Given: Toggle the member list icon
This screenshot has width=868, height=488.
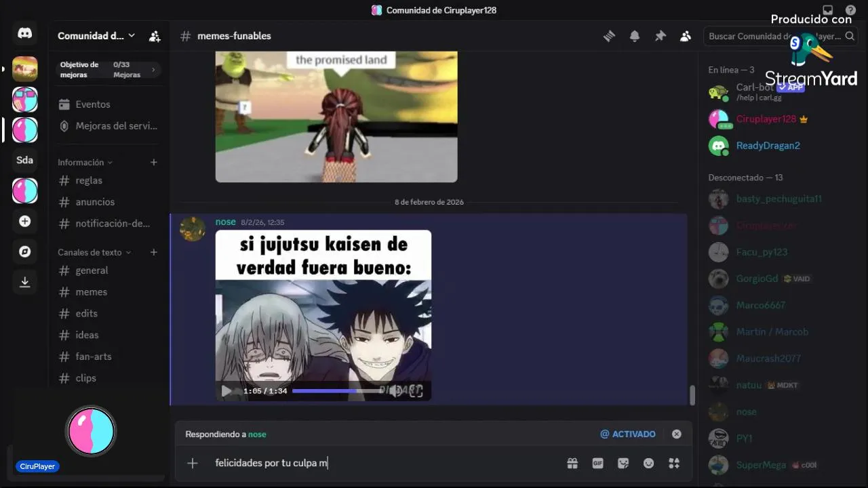Looking at the screenshot, I should coord(686,36).
